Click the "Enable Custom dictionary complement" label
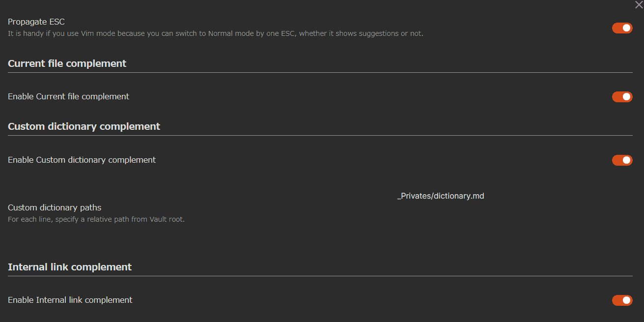The image size is (644, 322). pos(82,160)
